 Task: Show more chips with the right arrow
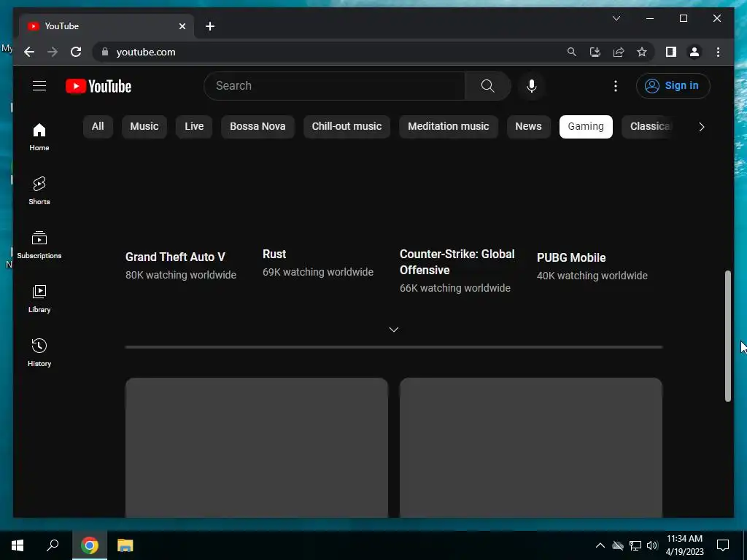click(x=701, y=127)
